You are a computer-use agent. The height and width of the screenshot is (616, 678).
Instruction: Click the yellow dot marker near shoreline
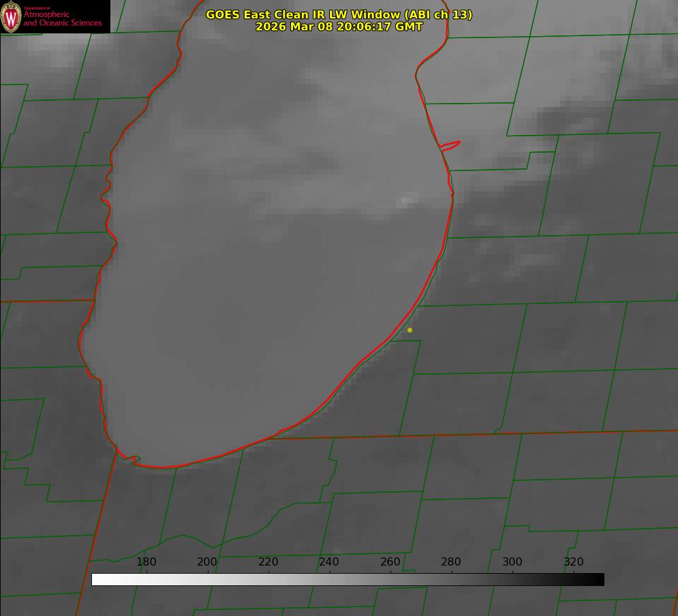[x=410, y=330]
